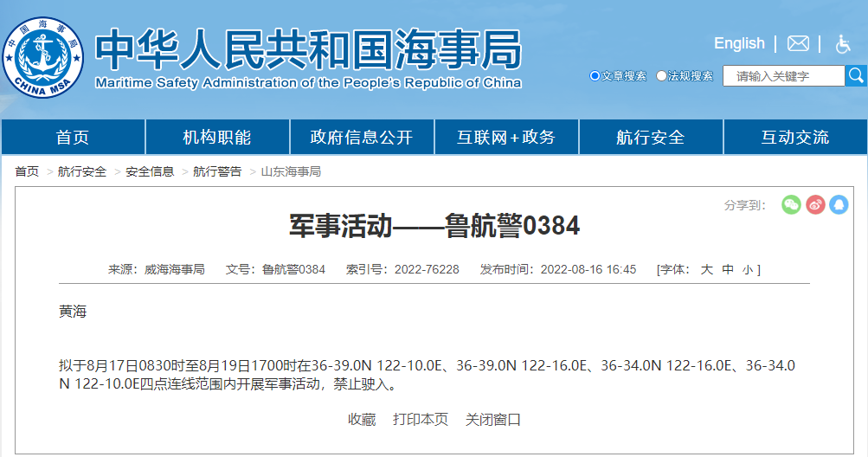Set font size to 大
Screen dimensions: 868x457
coord(706,270)
